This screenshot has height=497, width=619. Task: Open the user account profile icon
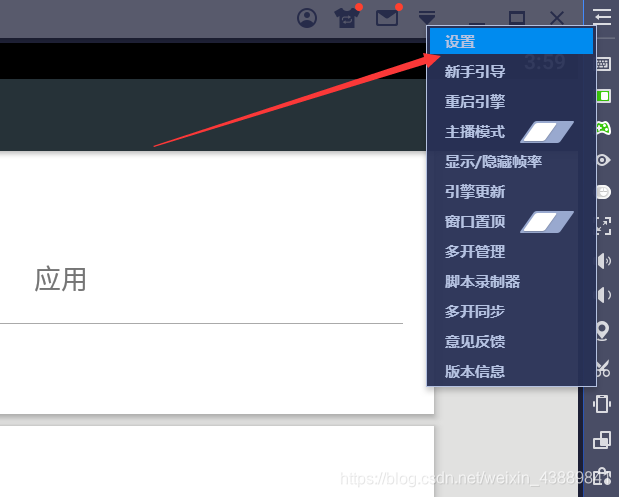pos(307,18)
